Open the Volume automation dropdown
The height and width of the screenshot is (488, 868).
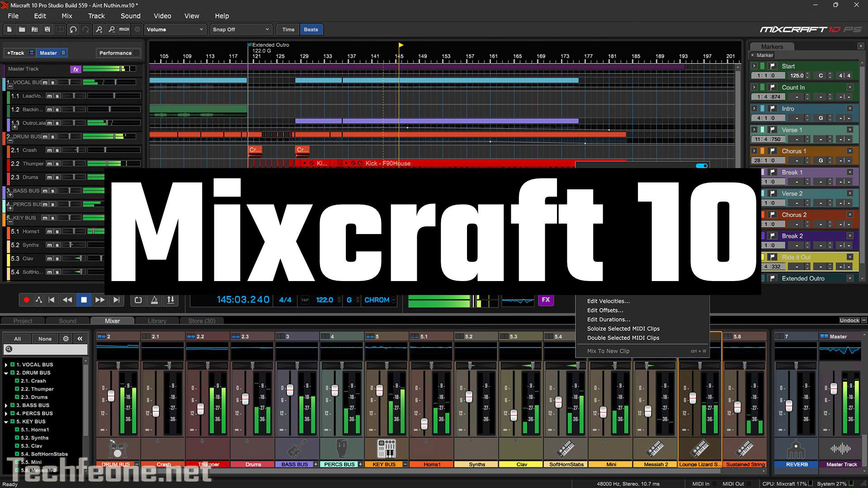coord(175,29)
